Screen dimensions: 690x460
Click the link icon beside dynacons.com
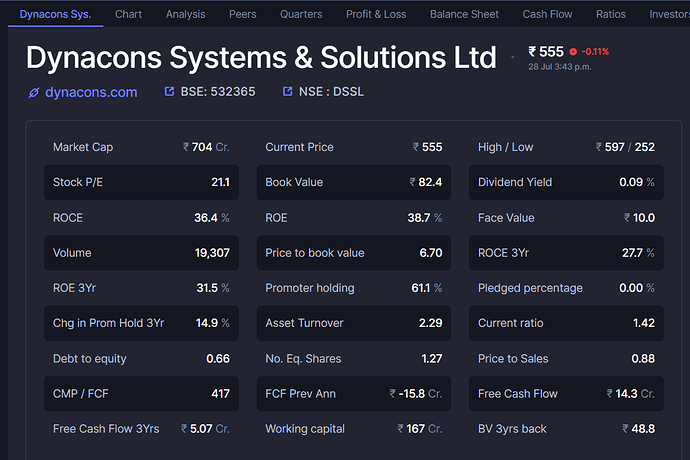click(x=33, y=93)
